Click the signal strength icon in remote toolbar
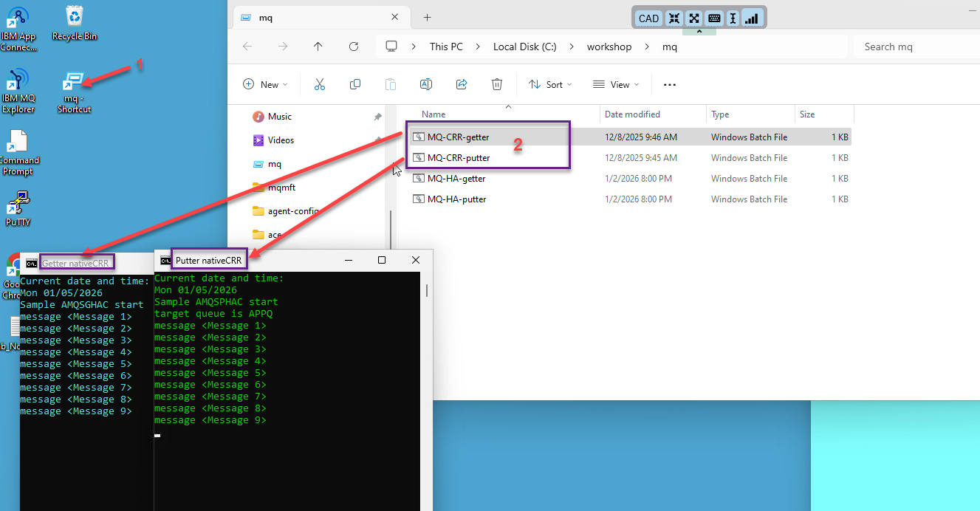 (751, 18)
